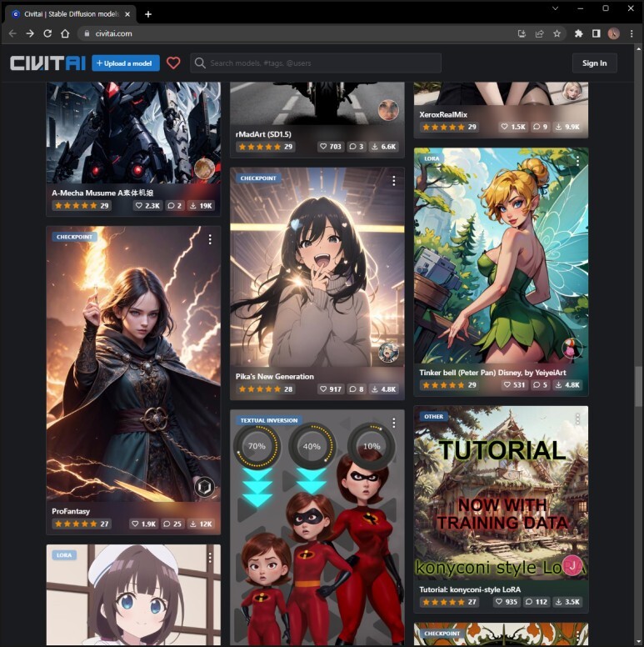Click the XeroxRealMix 9.9K downloads badge
This screenshot has height=647, width=644.
567,127
